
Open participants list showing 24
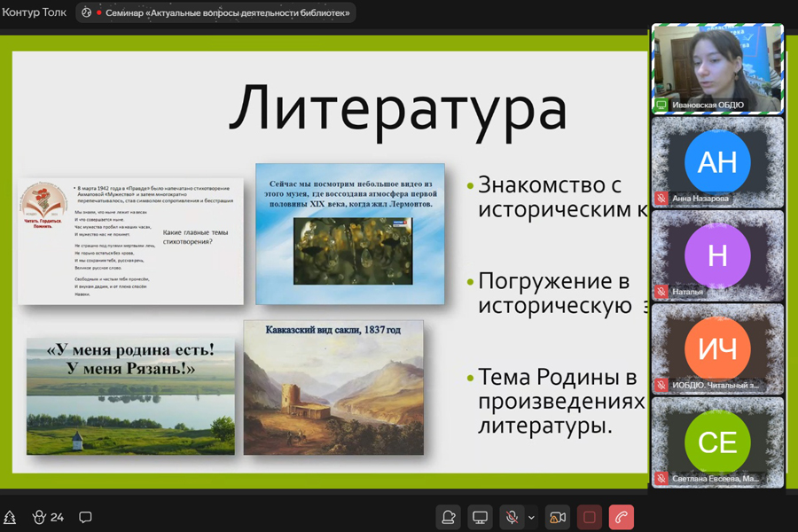48,517
